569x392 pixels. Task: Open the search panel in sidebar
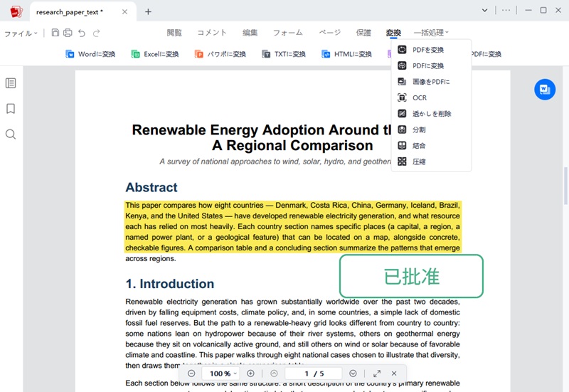(11, 134)
